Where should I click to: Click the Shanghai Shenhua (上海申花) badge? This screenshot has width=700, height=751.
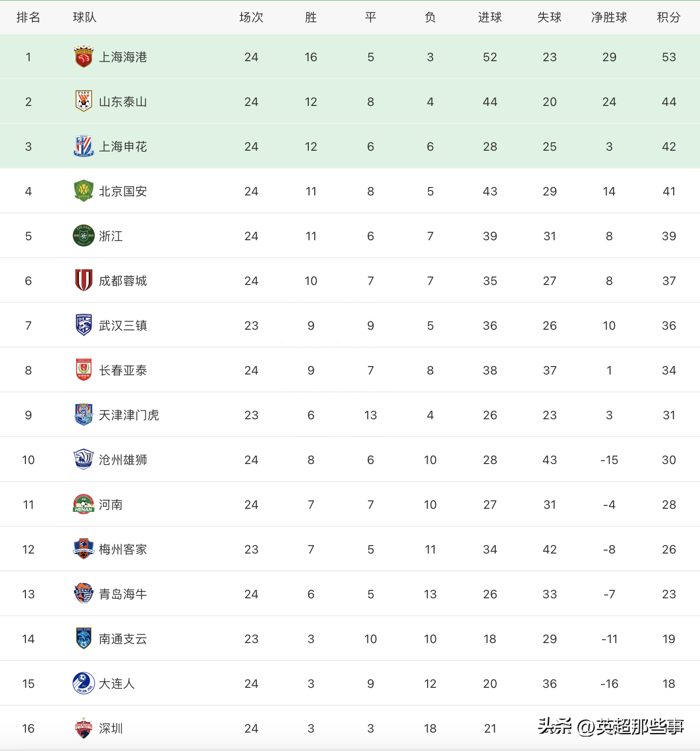click(84, 146)
